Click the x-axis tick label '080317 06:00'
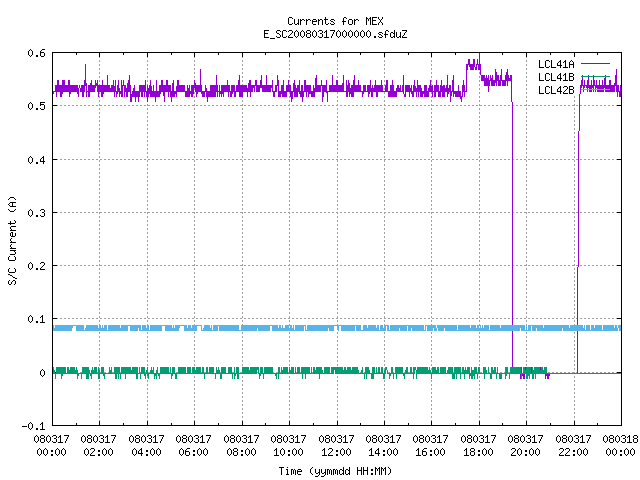Image resolution: width=640 pixels, height=480 pixels. pyautogui.click(x=193, y=446)
